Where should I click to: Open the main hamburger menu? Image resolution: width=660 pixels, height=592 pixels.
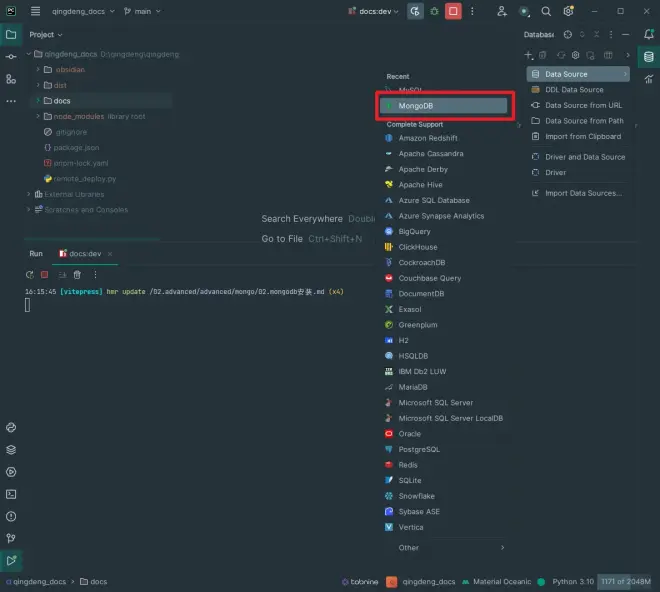coord(35,11)
